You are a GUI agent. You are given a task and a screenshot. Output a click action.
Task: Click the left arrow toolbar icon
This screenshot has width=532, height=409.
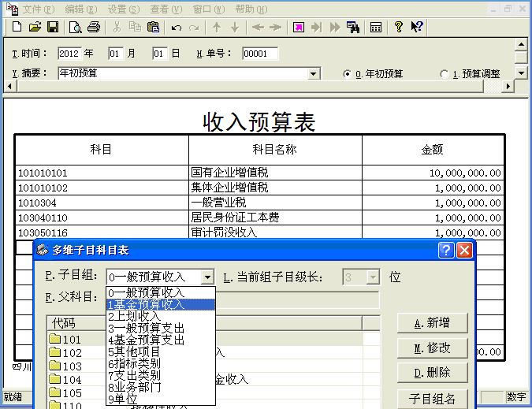coord(258,27)
